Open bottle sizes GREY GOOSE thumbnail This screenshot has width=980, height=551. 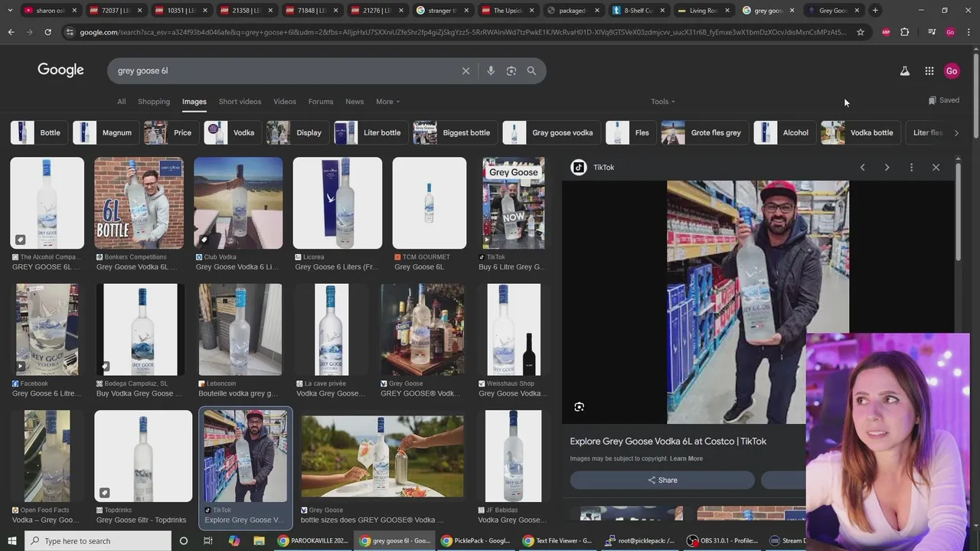tap(382, 456)
